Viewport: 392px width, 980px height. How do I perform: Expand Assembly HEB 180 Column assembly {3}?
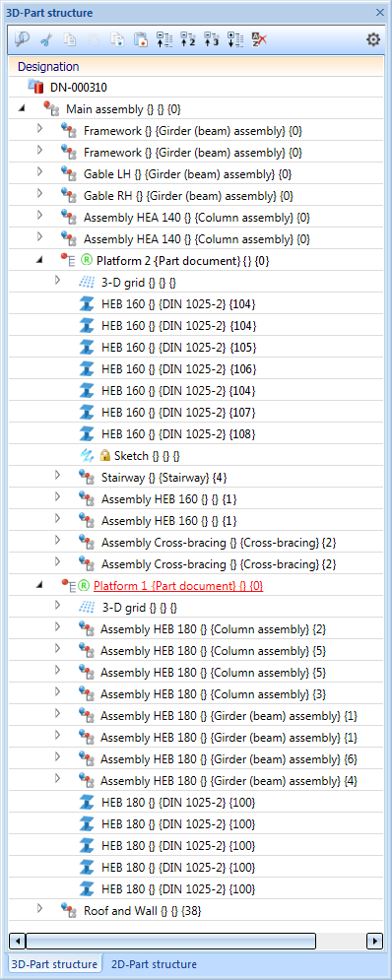(57, 691)
